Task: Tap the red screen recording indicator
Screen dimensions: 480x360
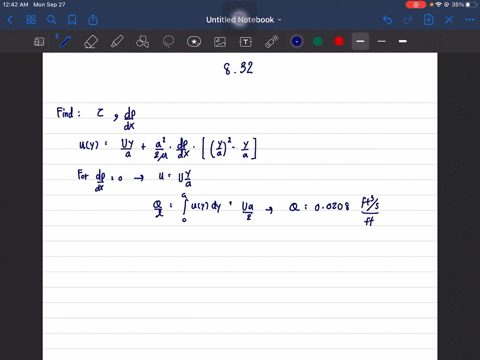Action: tap(416, 5)
